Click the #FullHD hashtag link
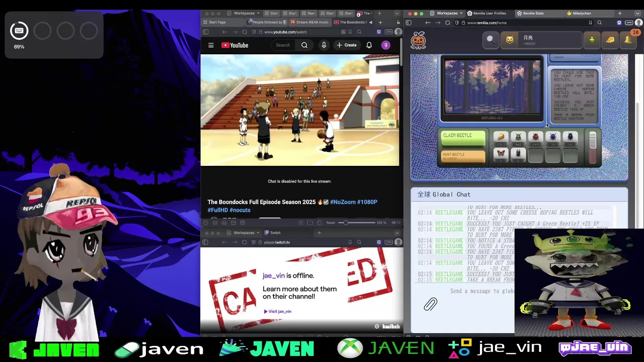The height and width of the screenshot is (362, 644). [217, 210]
